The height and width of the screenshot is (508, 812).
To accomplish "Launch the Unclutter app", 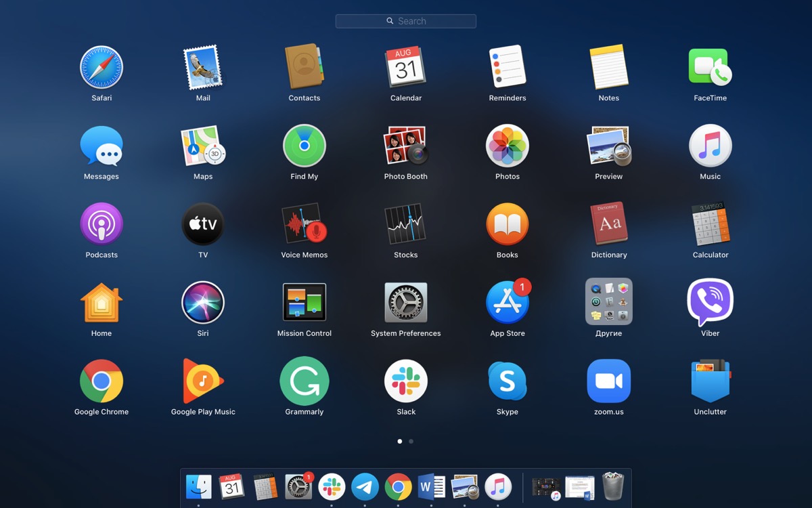I will [710, 381].
